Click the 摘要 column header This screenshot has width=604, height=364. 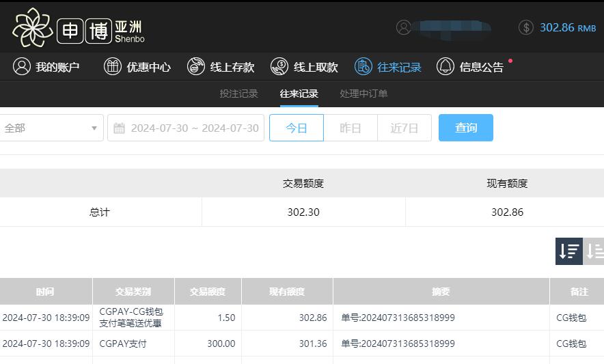(x=441, y=292)
